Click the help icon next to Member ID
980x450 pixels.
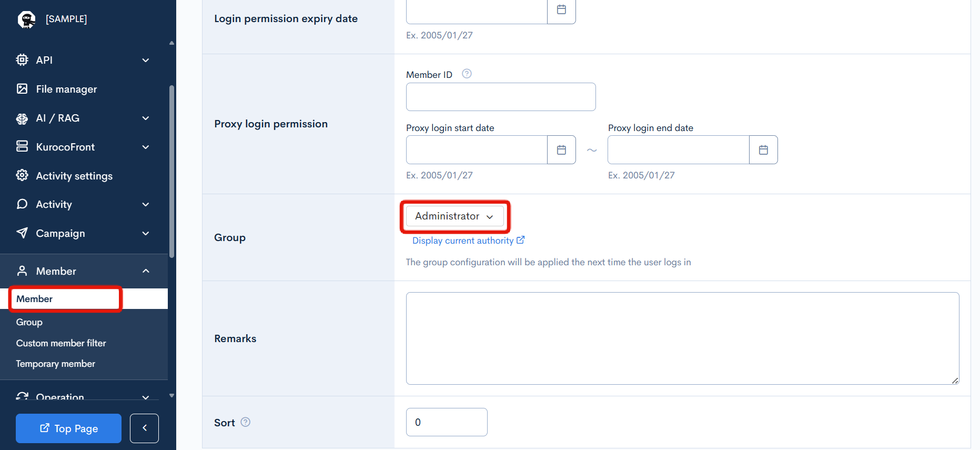click(x=467, y=74)
